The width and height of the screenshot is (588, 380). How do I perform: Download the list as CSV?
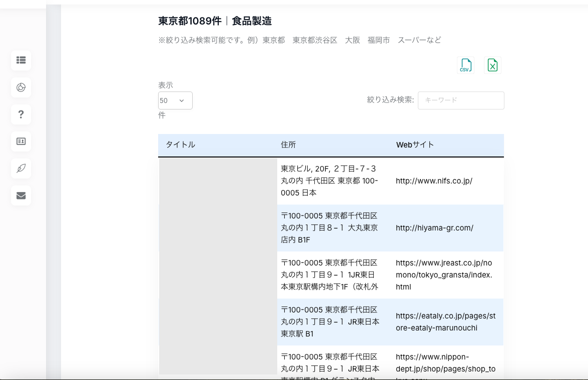coord(466,65)
